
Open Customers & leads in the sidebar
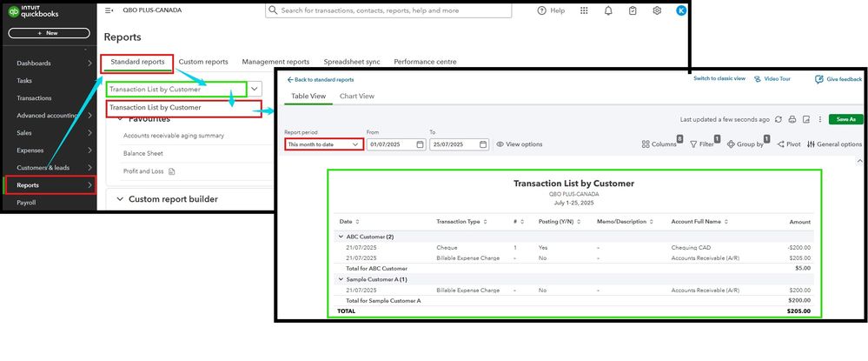click(x=43, y=168)
